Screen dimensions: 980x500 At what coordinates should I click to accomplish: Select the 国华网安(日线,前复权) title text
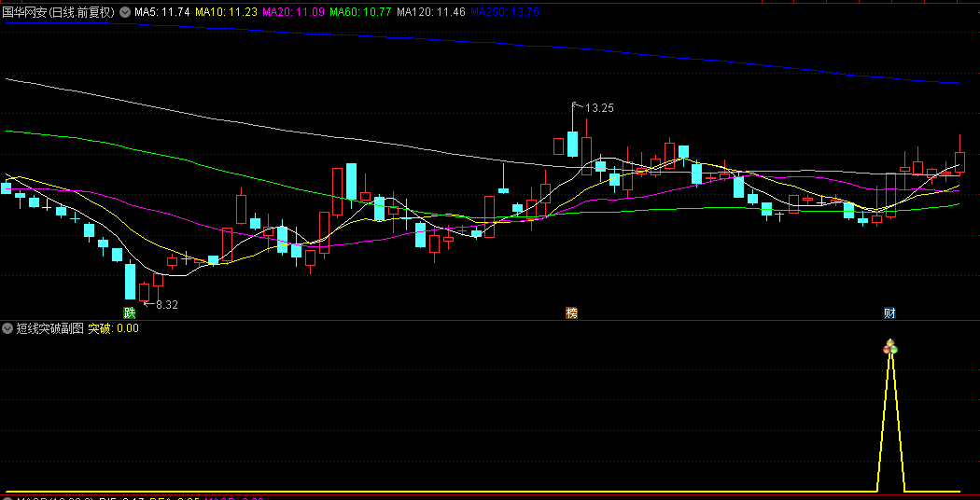60,12
